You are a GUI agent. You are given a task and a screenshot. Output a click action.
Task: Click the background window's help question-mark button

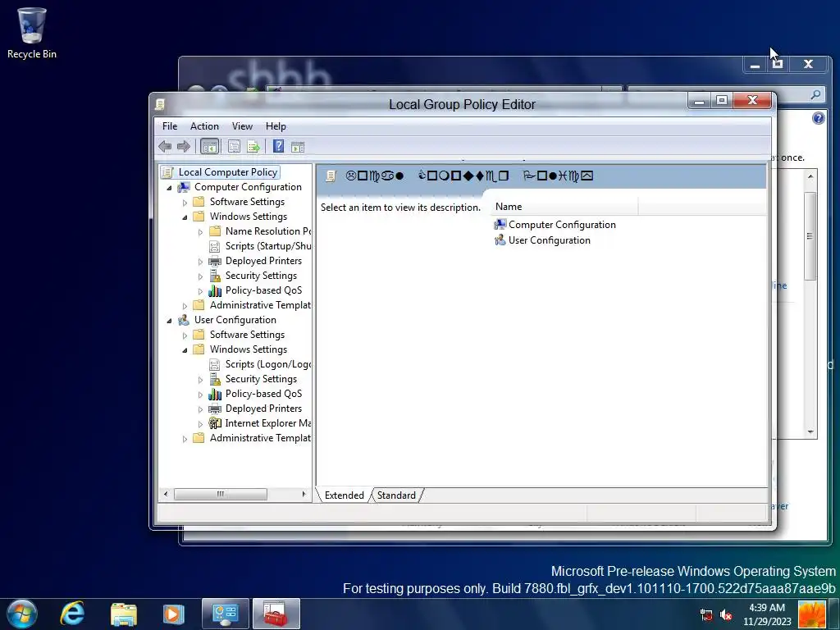(819, 118)
